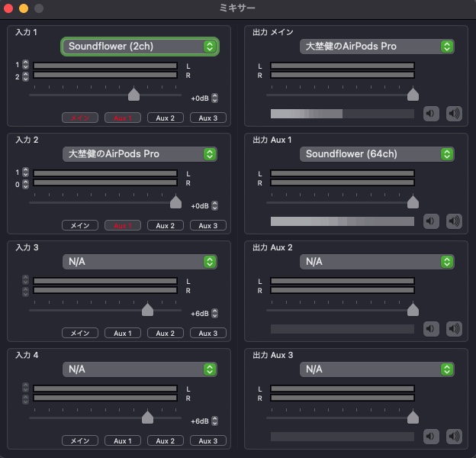Expand the 入力 3 N/A device dropdown
The height and width of the screenshot is (458, 476).
pos(140,262)
